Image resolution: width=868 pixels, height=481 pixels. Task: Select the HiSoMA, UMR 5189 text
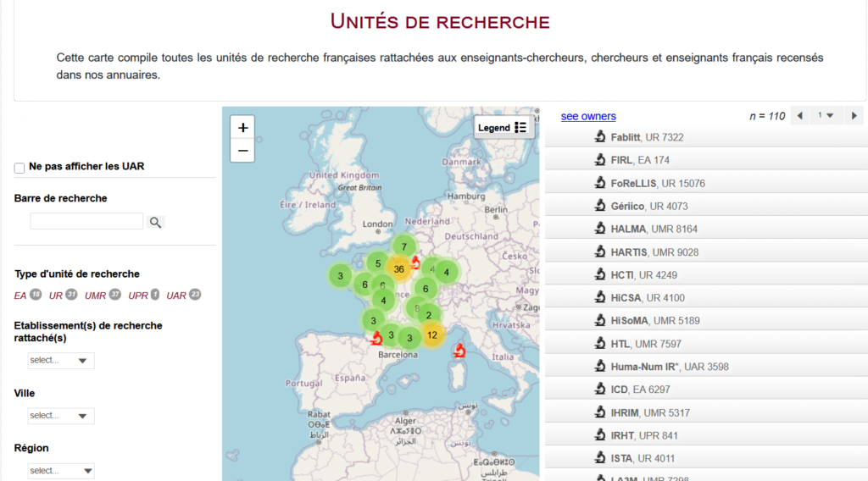[655, 321]
